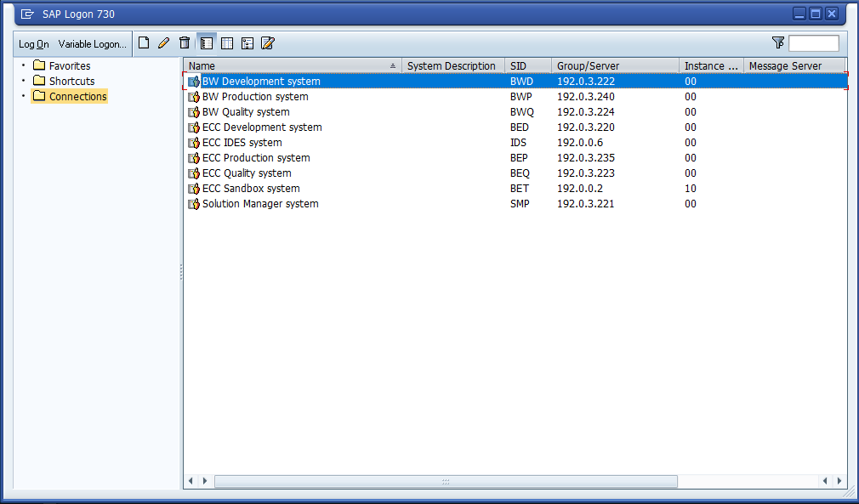This screenshot has width=859, height=504.
Task: Open the notes editor icon with pencil on page
Action: [268, 43]
